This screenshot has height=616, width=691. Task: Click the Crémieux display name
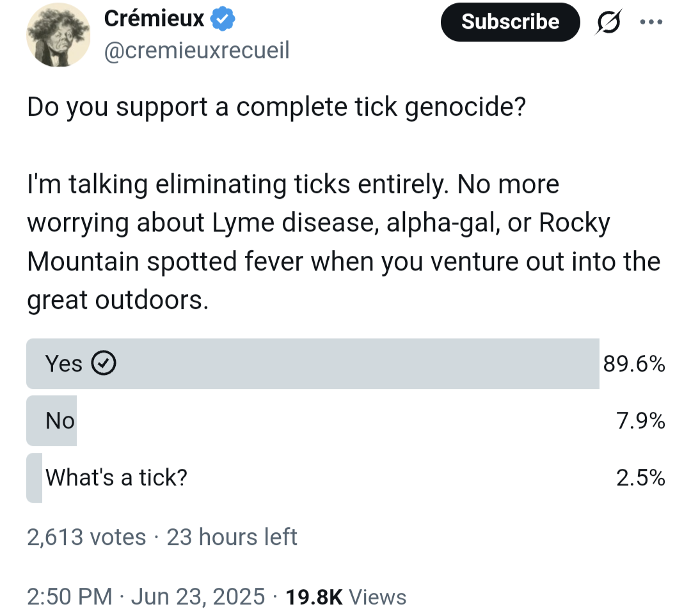(154, 19)
